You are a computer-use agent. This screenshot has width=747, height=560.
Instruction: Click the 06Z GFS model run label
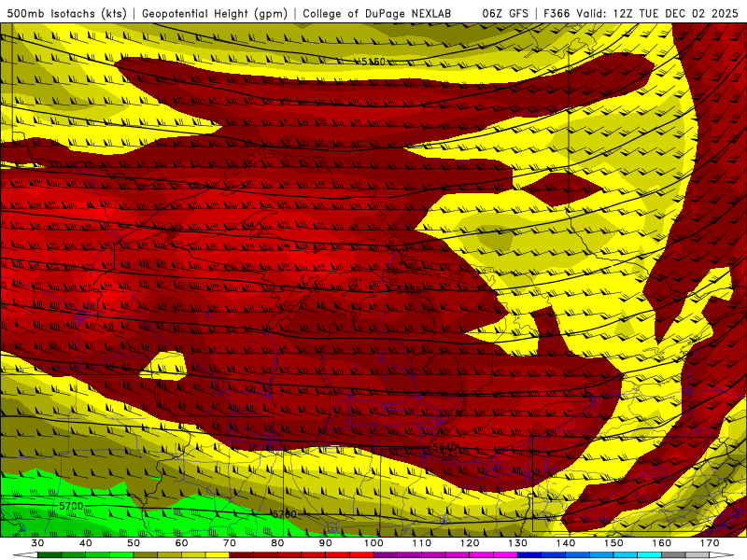[x=505, y=13]
